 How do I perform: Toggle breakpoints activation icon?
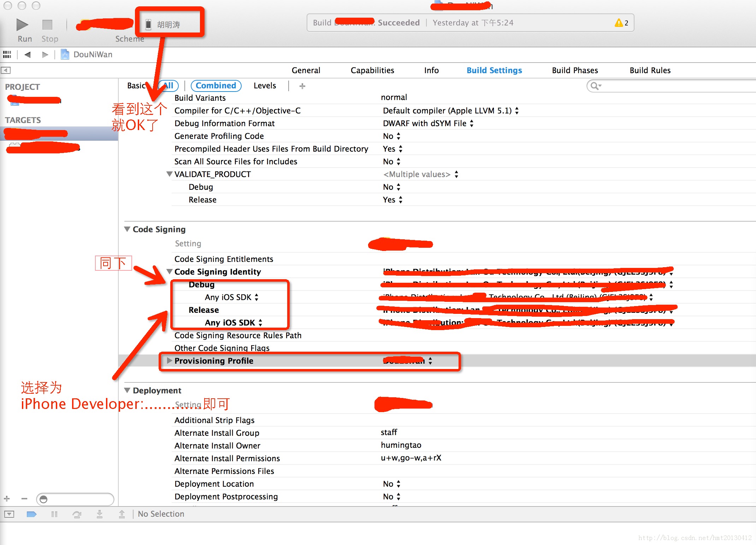click(x=32, y=514)
